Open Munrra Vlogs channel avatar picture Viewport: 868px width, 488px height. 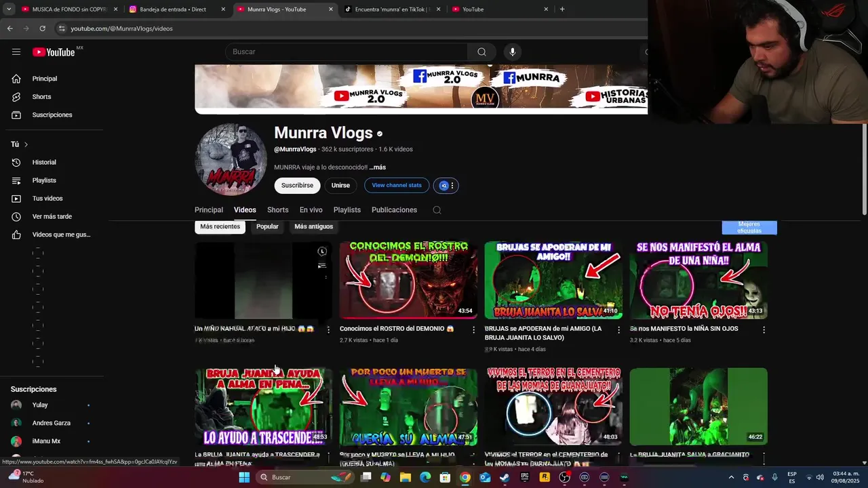click(231, 159)
